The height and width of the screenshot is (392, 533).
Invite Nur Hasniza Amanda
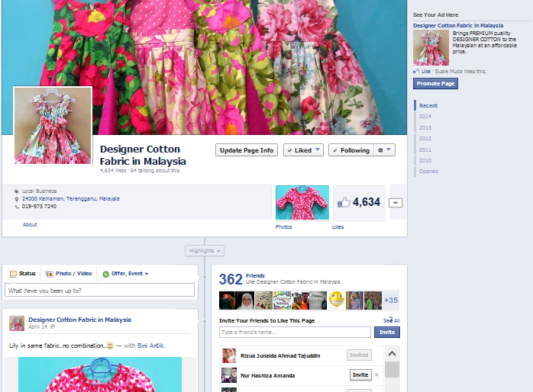pos(360,374)
